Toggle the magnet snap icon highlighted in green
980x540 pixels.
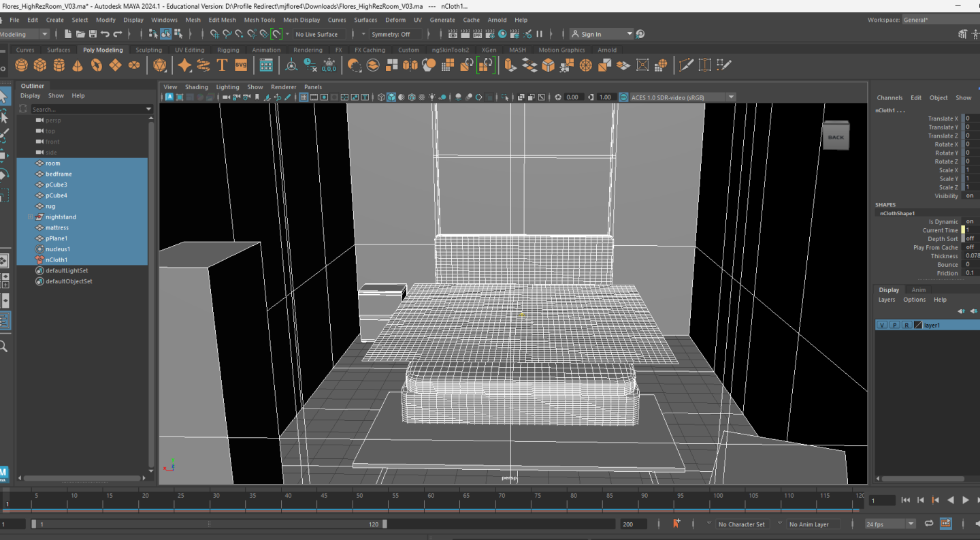click(276, 34)
